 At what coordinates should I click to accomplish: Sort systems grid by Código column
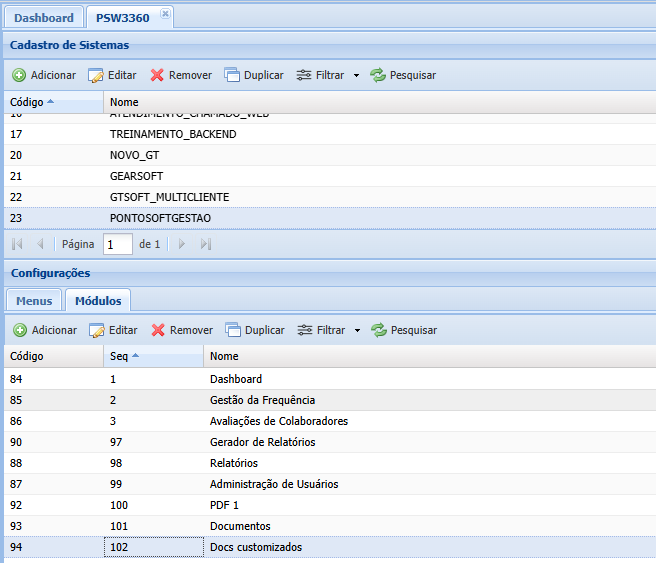[54, 102]
